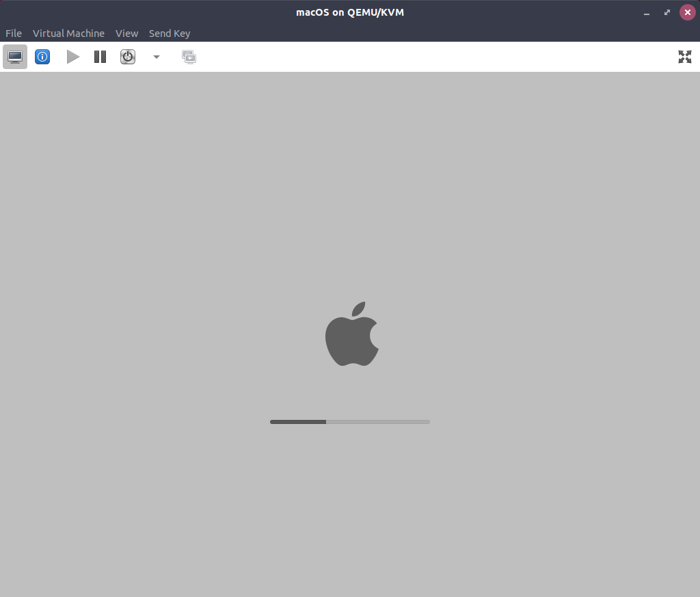Open the File menu
The height and width of the screenshot is (597, 700).
point(14,34)
